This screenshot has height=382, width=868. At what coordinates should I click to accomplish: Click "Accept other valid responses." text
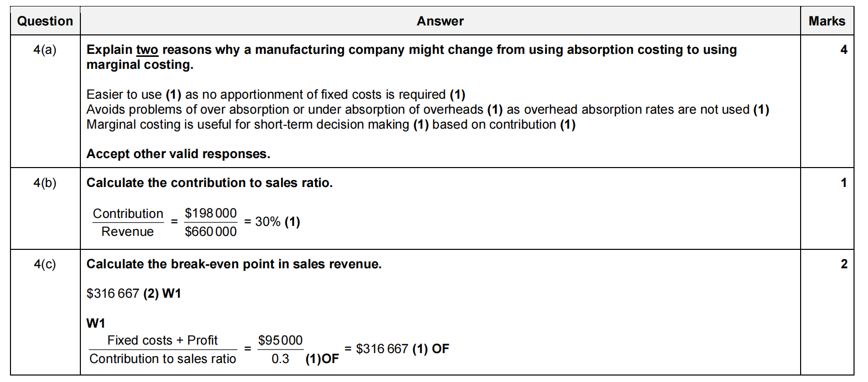coord(178,154)
